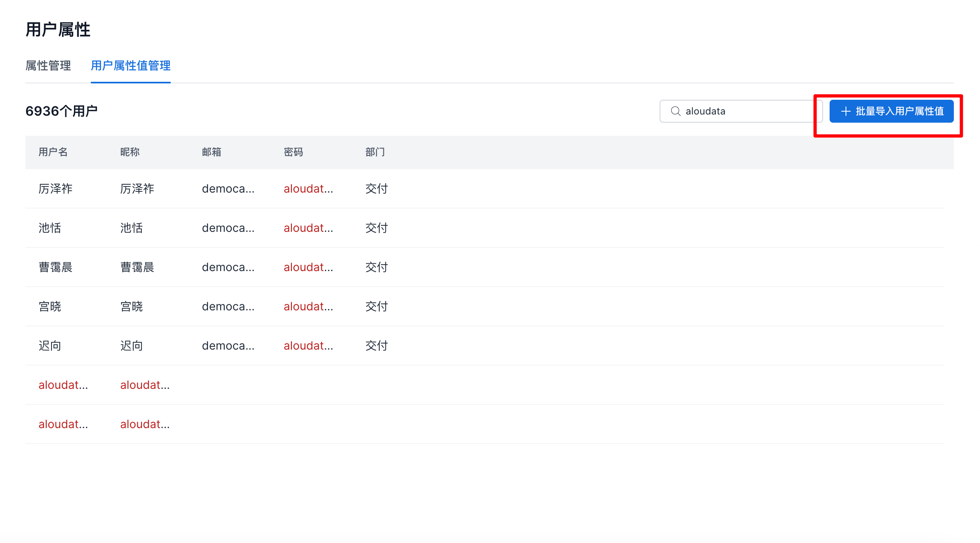Select the 池恬 username cell

point(50,228)
